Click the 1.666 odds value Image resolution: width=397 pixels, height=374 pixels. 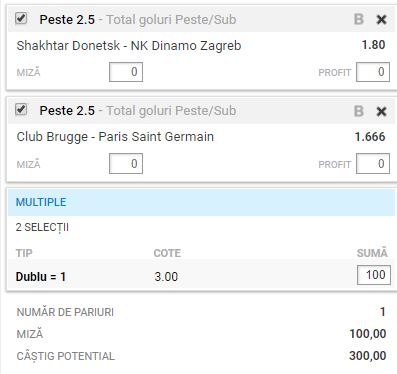[x=370, y=137]
